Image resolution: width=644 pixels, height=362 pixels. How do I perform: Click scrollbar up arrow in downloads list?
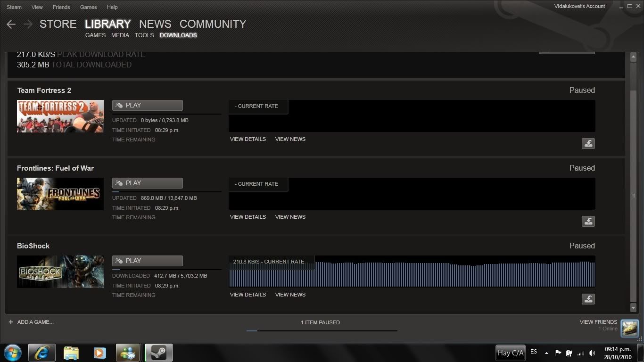634,57
